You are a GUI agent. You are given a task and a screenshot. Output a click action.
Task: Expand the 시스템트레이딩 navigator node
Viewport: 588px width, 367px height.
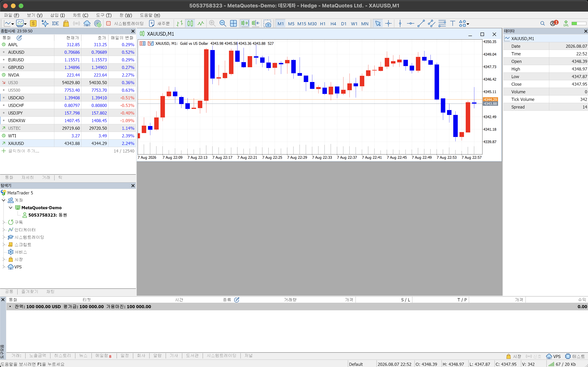[4, 237]
